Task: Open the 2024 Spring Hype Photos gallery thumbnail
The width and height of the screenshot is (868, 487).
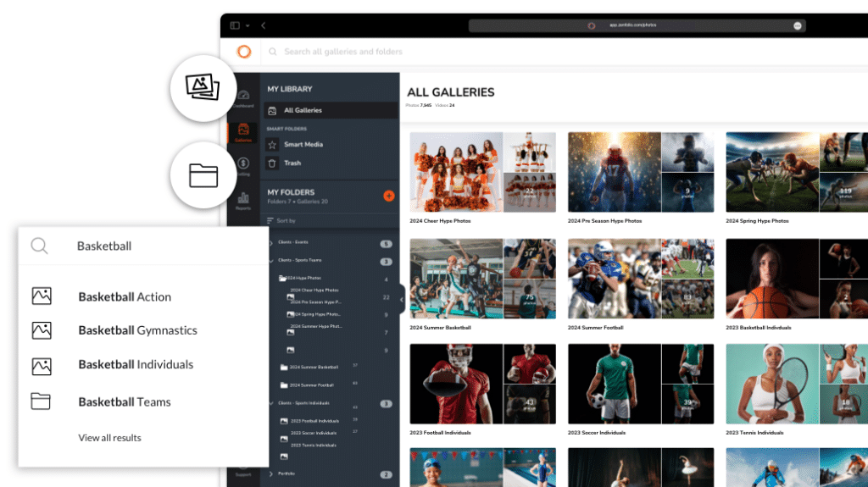Action: pyautogui.click(x=797, y=172)
